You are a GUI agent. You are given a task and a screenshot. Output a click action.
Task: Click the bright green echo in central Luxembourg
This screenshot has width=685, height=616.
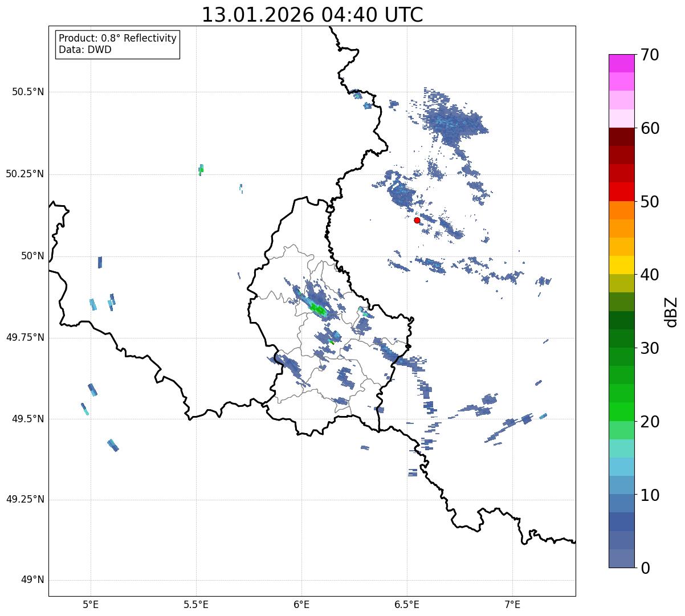[x=318, y=309]
